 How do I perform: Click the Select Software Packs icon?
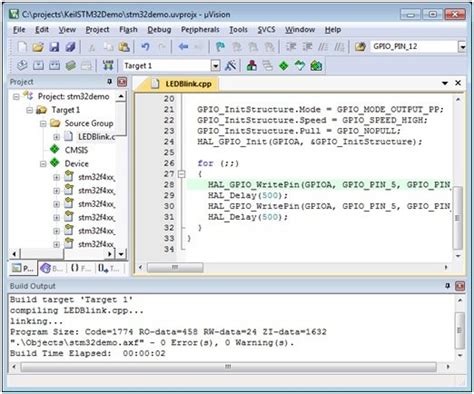pyautogui.click(x=300, y=66)
